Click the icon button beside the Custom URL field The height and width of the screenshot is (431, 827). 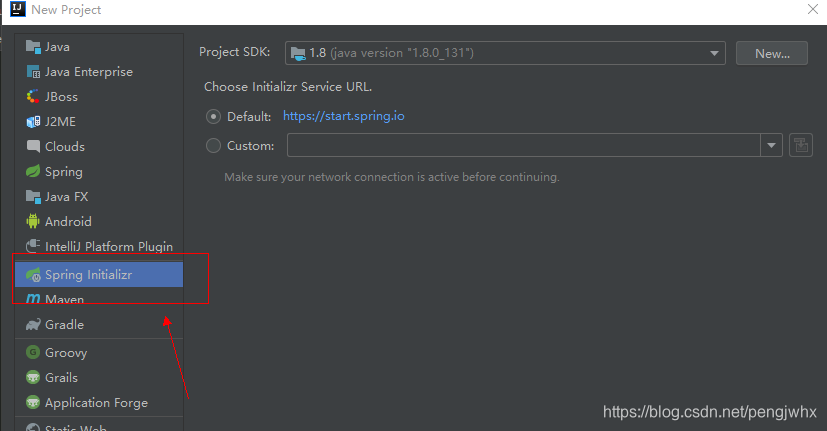[x=801, y=145]
